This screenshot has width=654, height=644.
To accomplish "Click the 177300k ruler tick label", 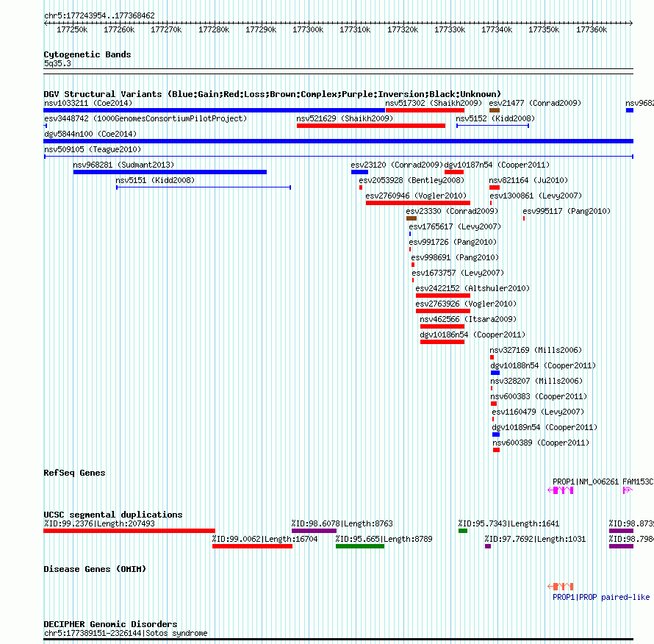I will coord(308,29).
